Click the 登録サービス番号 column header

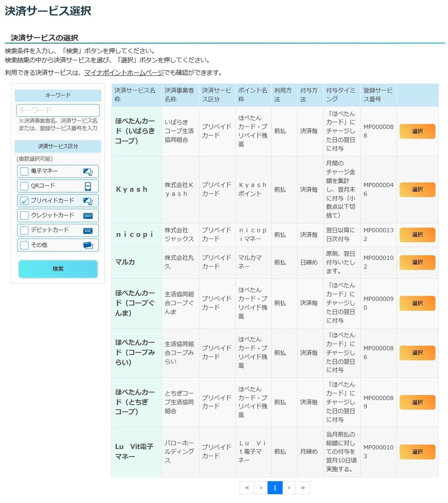(379, 95)
